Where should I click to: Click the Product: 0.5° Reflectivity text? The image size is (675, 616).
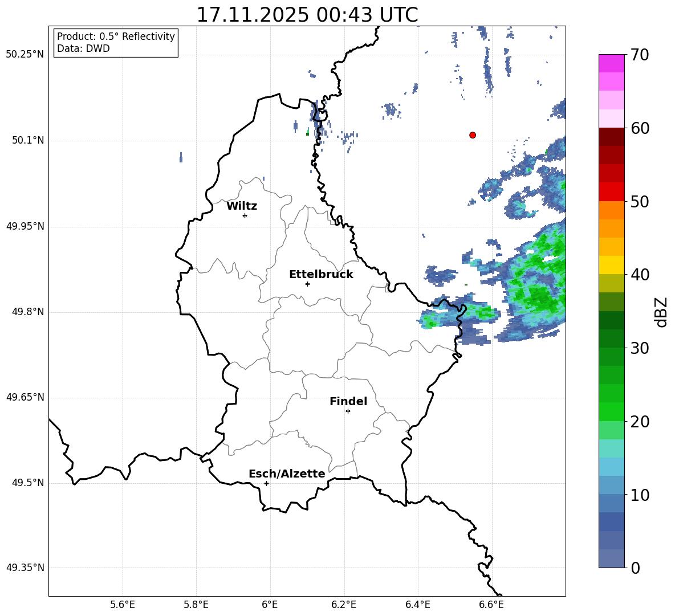[x=116, y=36]
